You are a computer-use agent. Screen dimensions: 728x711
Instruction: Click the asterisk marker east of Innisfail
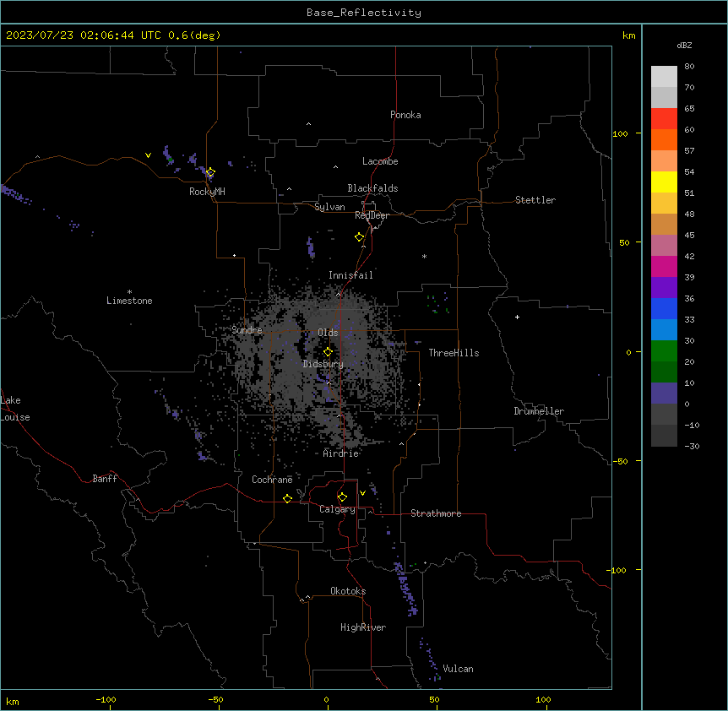click(x=424, y=256)
